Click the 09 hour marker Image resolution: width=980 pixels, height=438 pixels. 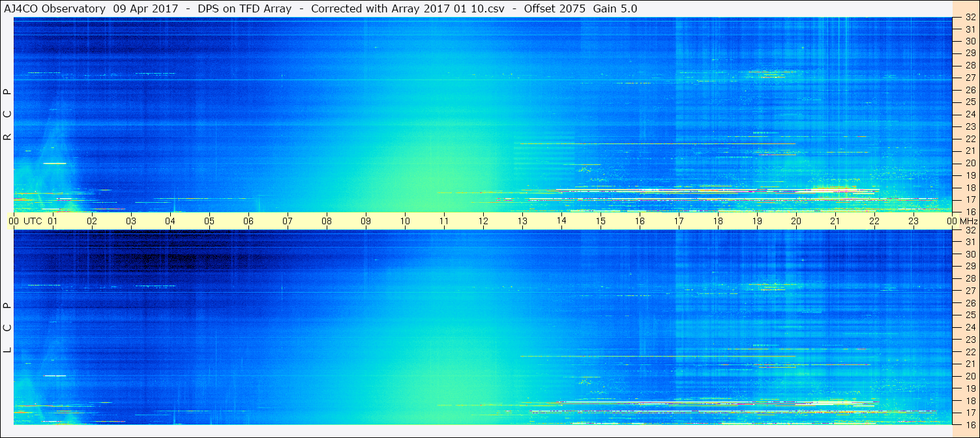coord(366,221)
